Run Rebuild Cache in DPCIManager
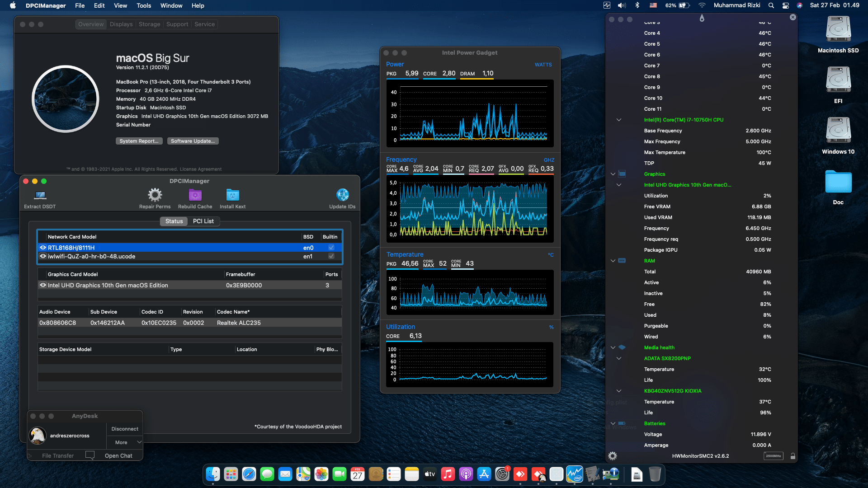The width and height of the screenshot is (868, 488). (195, 194)
